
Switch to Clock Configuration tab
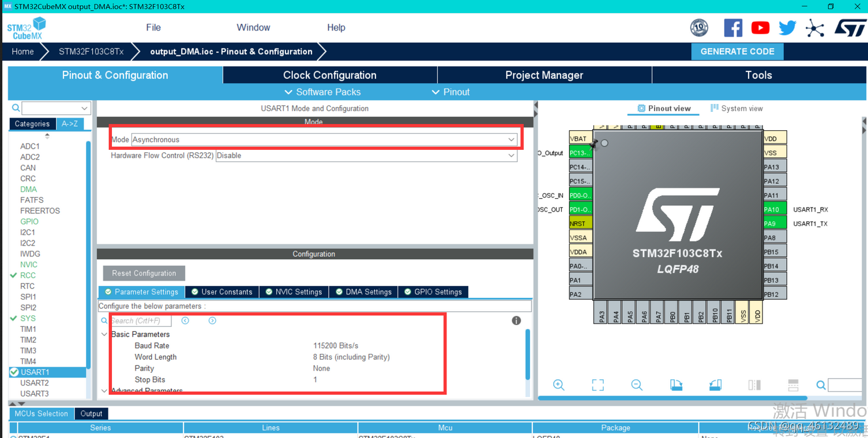330,75
